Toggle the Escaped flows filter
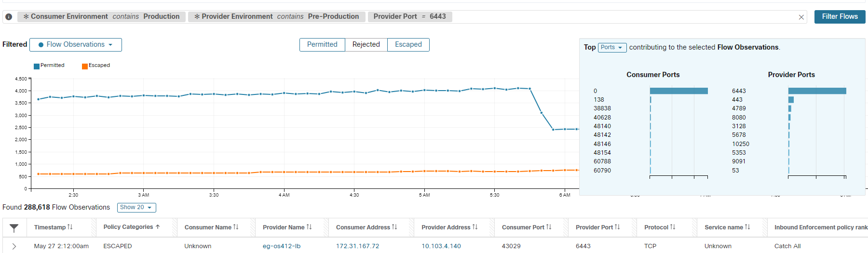Viewport: 868px width, 253px height. pos(408,44)
